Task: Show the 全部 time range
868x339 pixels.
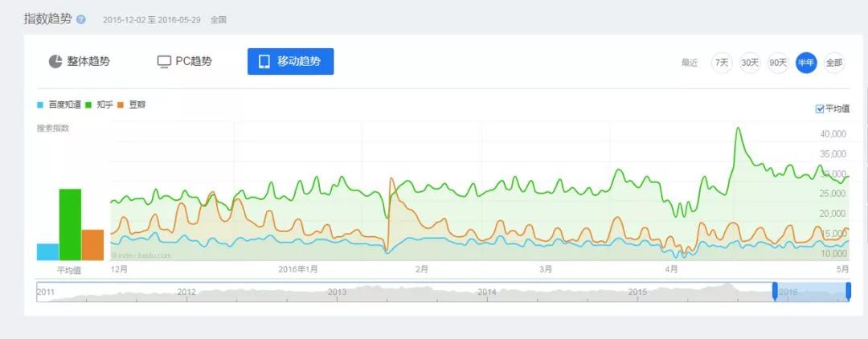Action: click(834, 63)
